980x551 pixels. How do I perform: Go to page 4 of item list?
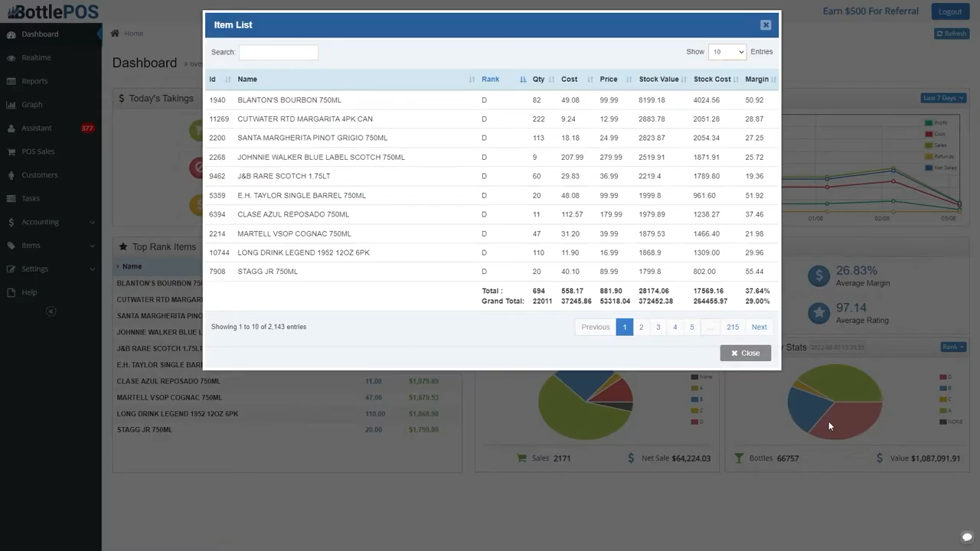(x=675, y=328)
